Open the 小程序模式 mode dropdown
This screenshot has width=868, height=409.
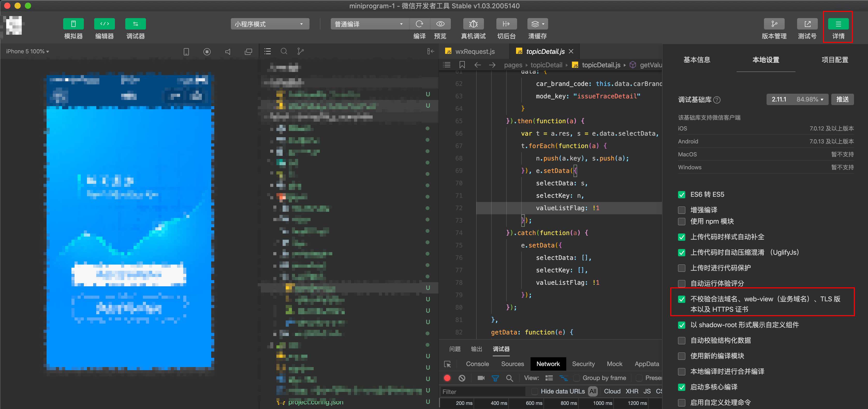pos(270,24)
